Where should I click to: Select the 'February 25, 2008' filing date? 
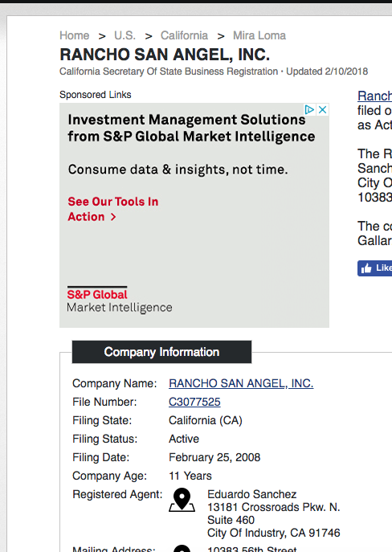click(214, 457)
